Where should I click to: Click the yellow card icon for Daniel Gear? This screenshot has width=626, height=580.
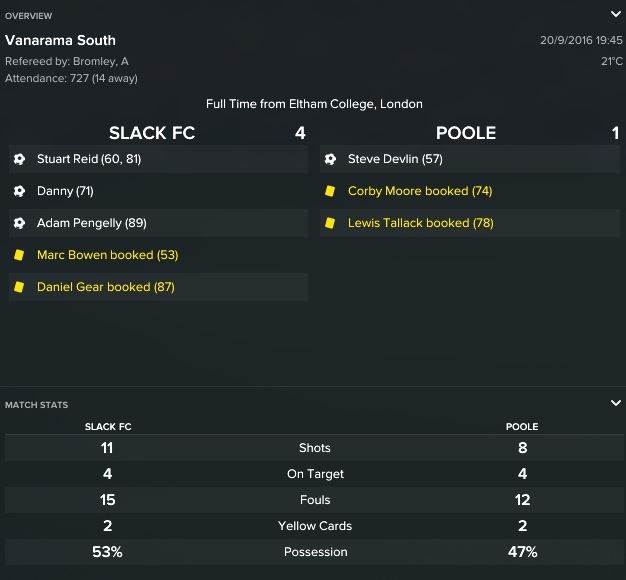pos(19,287)
